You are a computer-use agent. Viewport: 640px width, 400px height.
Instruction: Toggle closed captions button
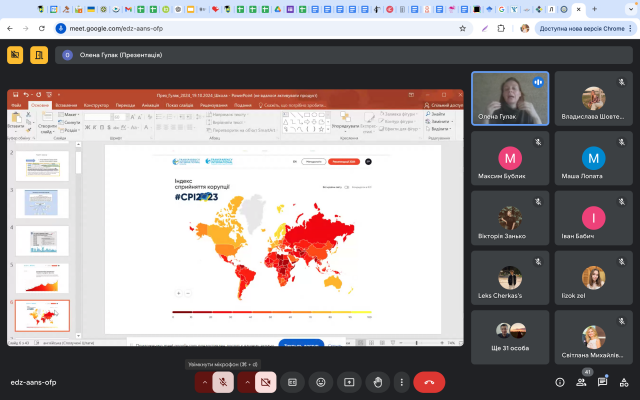coord(293,381)
